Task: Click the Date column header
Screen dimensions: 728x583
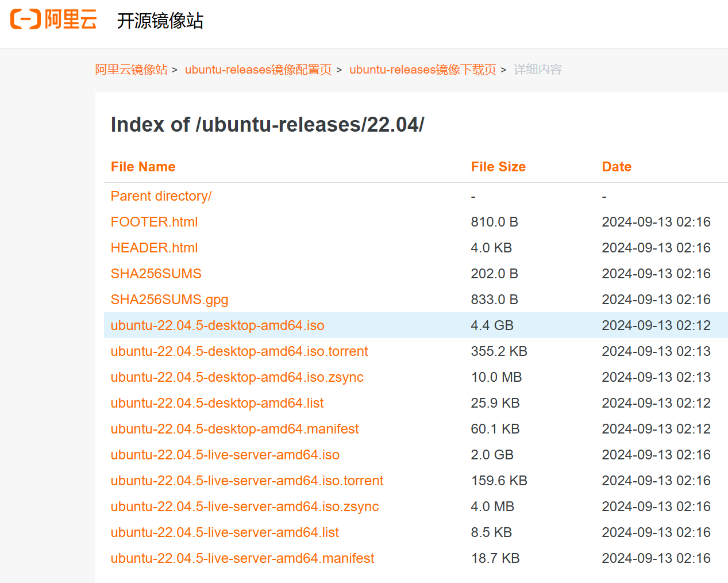Action: point(617,167)
